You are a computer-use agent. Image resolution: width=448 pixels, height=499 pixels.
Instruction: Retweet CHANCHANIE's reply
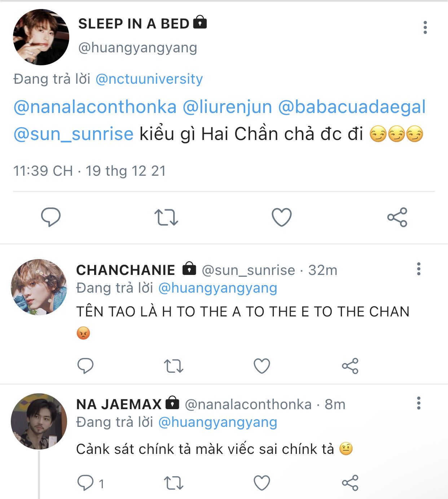174,366
